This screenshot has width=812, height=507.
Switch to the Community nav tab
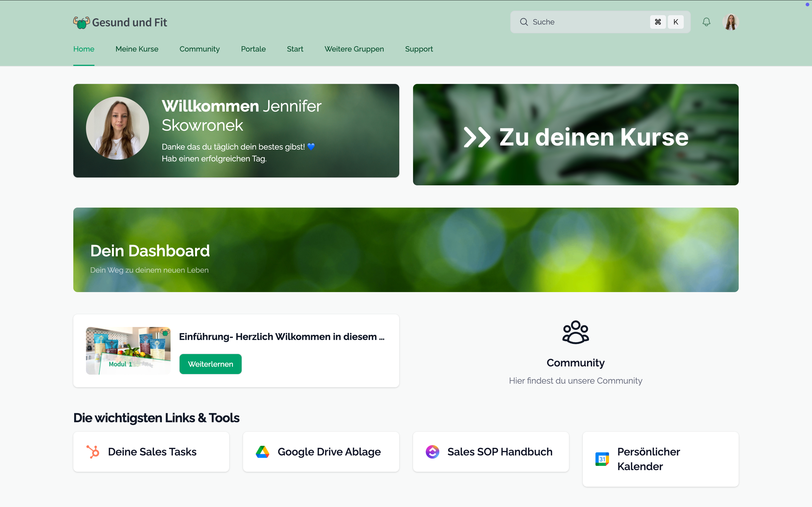199,49
